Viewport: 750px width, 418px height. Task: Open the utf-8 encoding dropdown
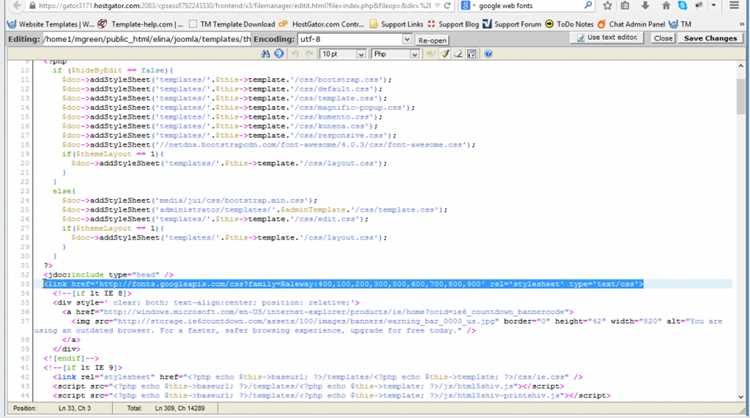tap(354, 39)
